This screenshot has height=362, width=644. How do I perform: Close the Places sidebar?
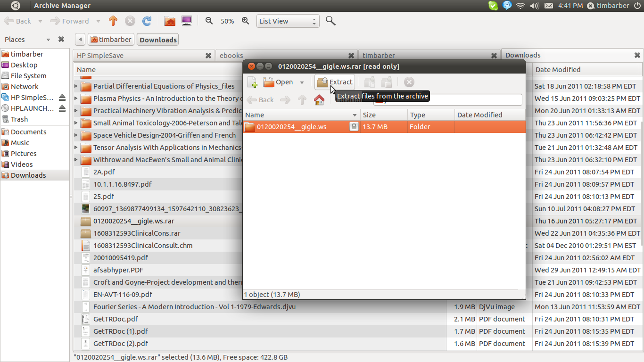(x=61, y=40)
